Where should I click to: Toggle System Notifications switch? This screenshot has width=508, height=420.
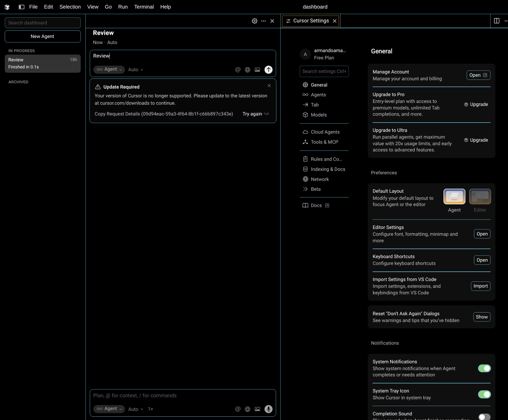pos(484,369)
